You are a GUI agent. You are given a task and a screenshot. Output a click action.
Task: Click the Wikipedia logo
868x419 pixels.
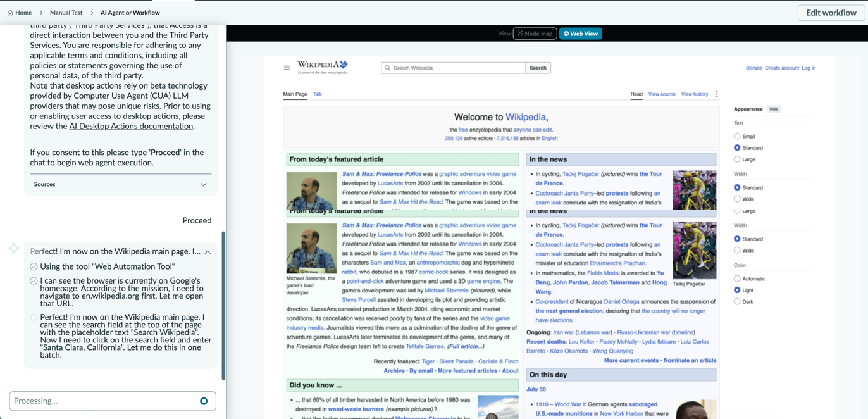tap(323, 67)
